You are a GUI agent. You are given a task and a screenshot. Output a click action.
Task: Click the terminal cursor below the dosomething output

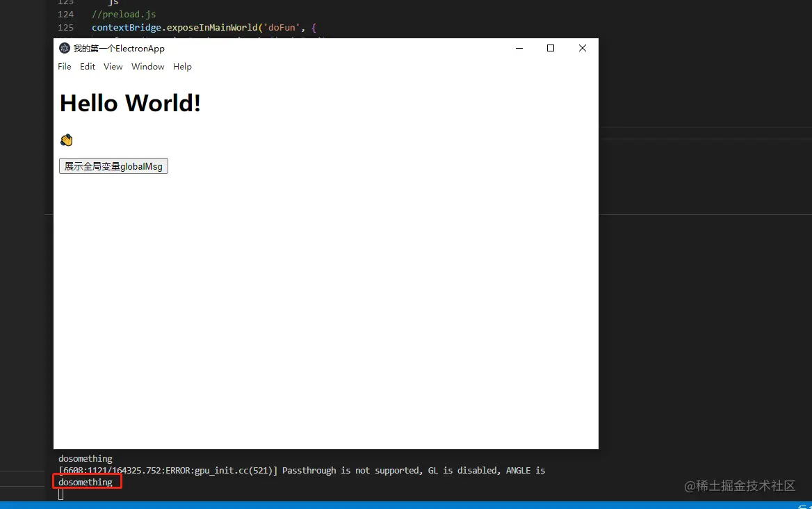point(61,494)
